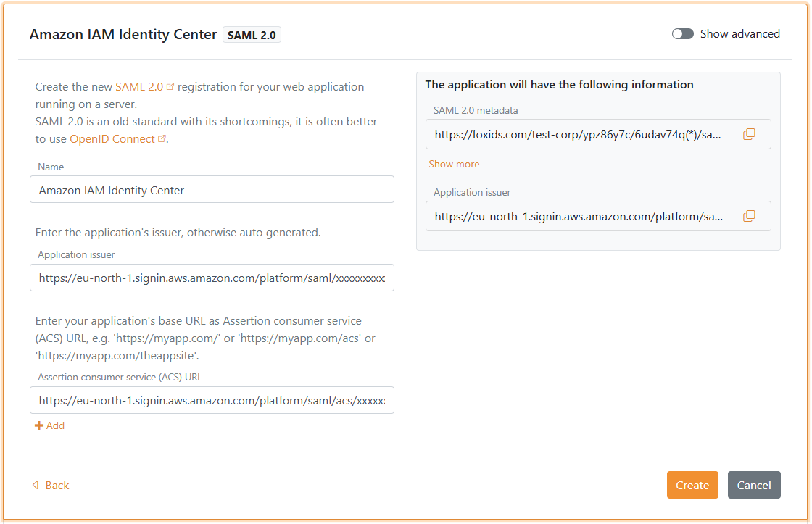Image resolution: width=812 pixels, height=524 pixels.
Task: Focus the Name input field
Action: pyautogui.click(x=212, y=190)
